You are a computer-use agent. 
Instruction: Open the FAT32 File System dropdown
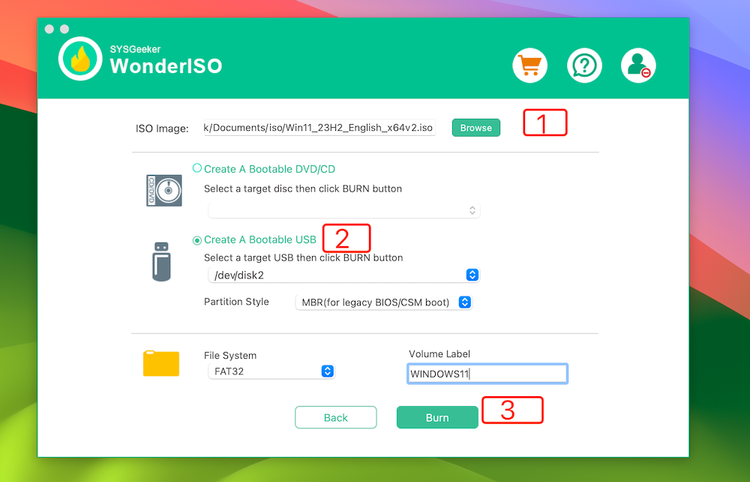pyautogui.click(x=271, y=371)
